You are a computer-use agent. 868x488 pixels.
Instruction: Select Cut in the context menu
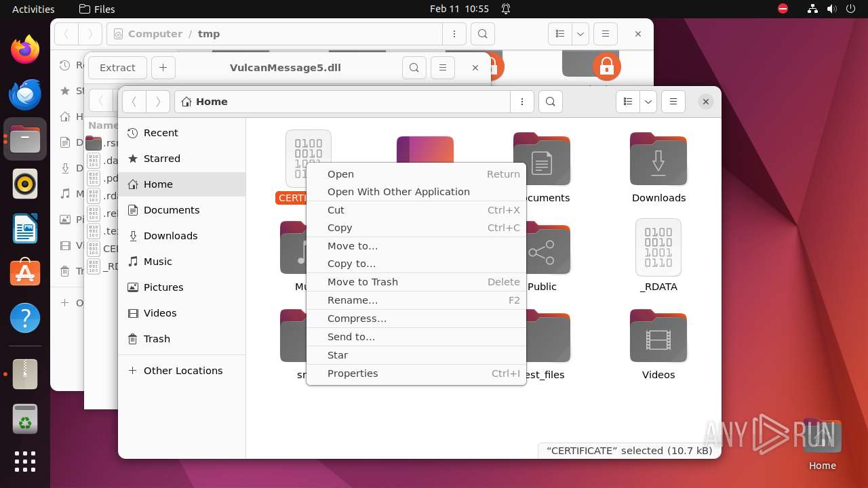pos(416,210)
